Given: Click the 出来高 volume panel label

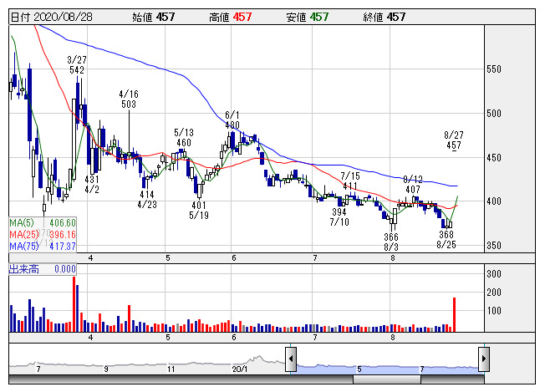Looking at the screenshot, I should pos(23,269).
